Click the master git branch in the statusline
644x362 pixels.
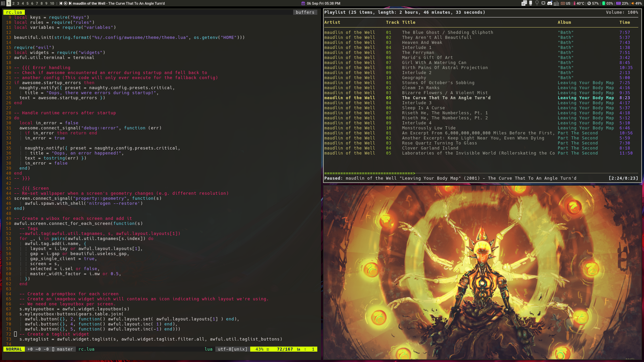[x=65, y=349]
